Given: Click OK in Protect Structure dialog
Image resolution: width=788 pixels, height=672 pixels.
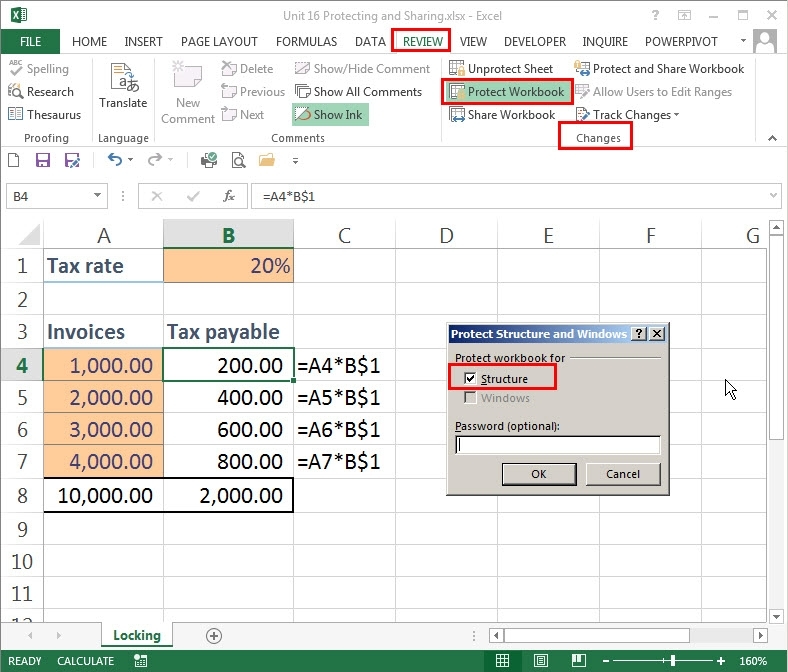Looking at the screenshot, I should click(x=539, y=474).
